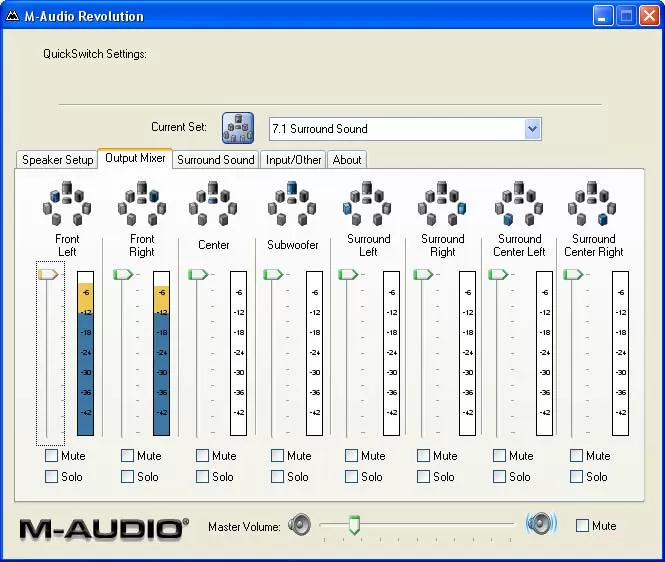Click the Current Set label
Image resolution: width=665 pixels, height=562 pixels.
(179, 127)
